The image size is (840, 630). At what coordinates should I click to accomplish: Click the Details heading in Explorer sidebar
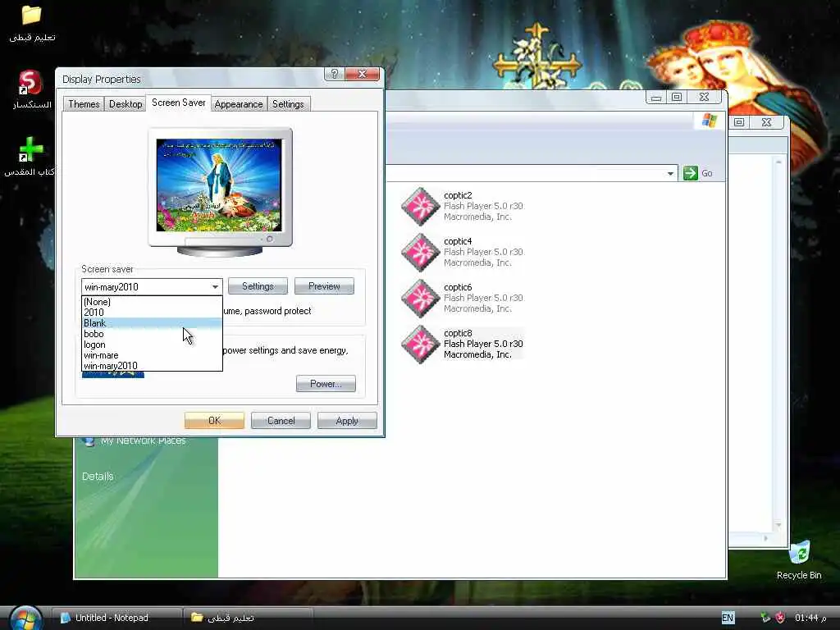98,477
